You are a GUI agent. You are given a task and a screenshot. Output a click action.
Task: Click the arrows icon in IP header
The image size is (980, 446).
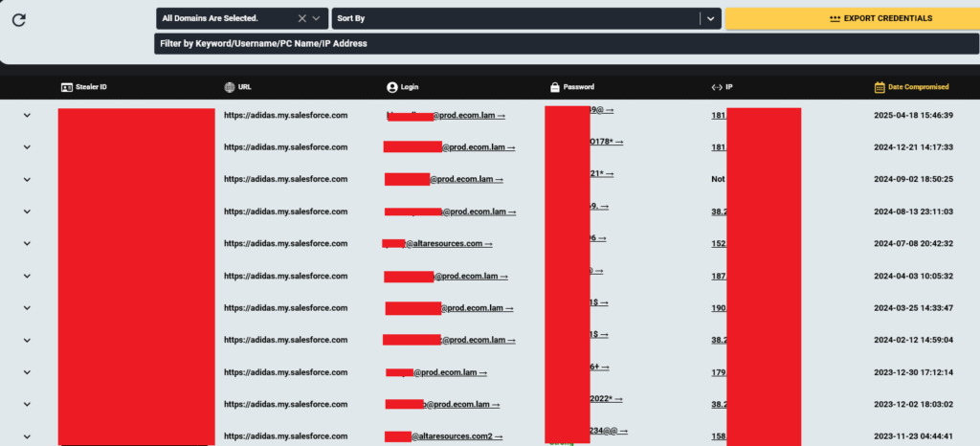pyautogui.click(x=717, y=87)
